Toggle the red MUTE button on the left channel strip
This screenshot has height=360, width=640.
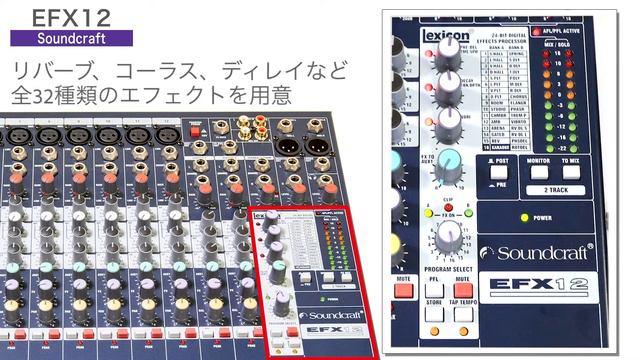[x=404, y=291]
